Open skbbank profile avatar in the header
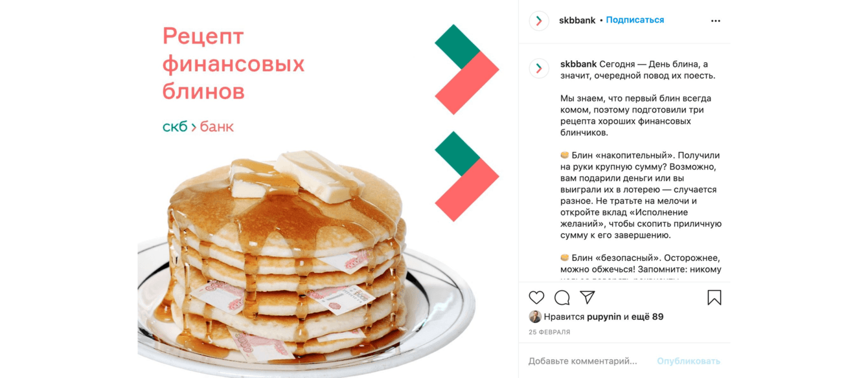Image resolution: width=868 pixels, height=378 pixels. point(539,21)
